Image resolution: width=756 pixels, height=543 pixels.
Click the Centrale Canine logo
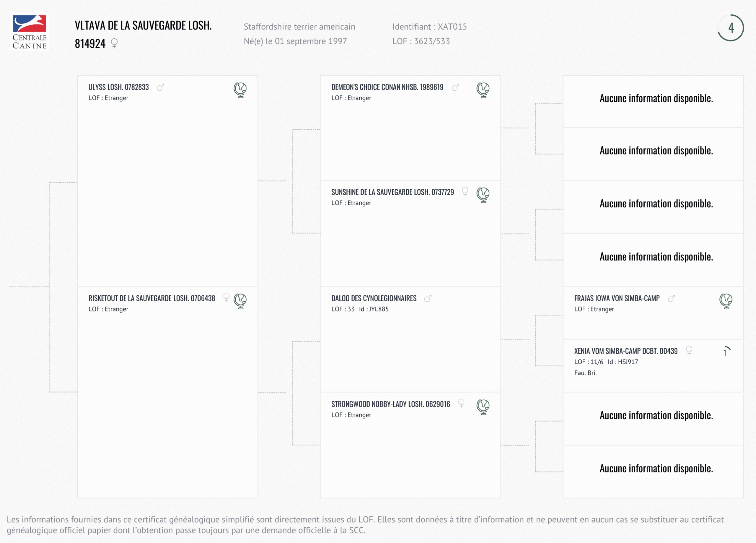[29, 32]
